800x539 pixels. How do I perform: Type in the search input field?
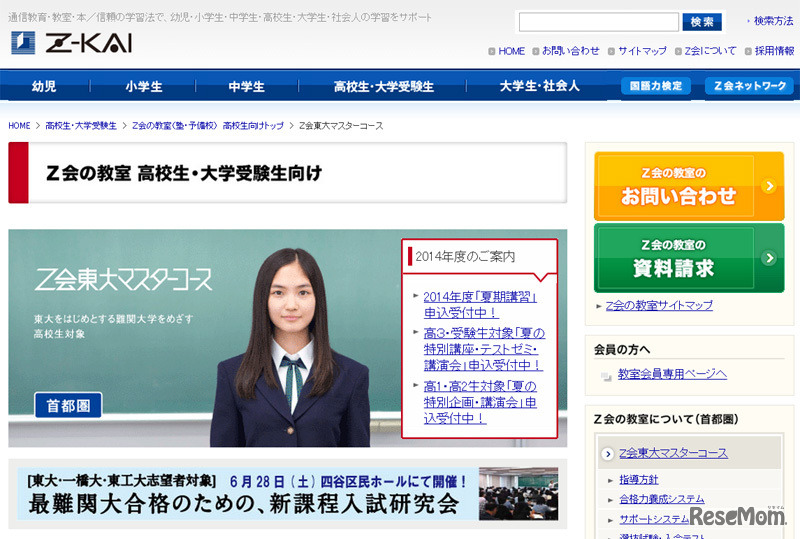[598, 22]
